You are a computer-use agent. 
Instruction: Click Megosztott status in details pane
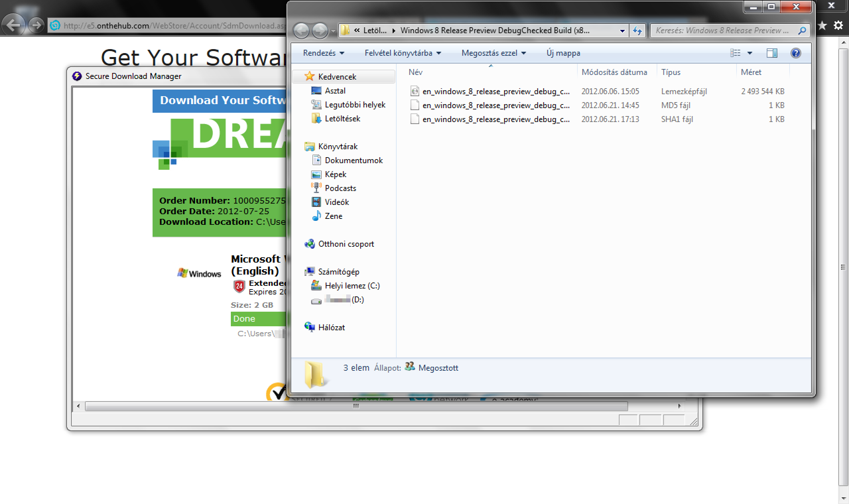pos(438,367)
